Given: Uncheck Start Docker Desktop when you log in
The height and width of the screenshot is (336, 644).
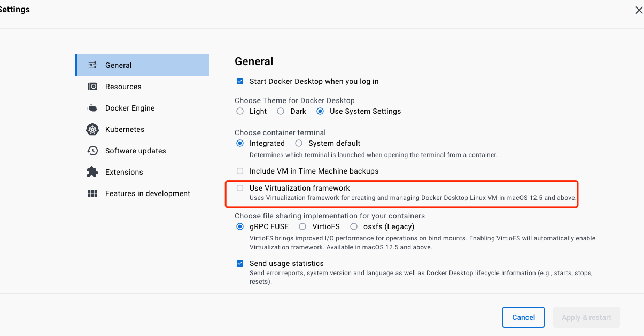Looking at the screenshot, I should 240,81.
